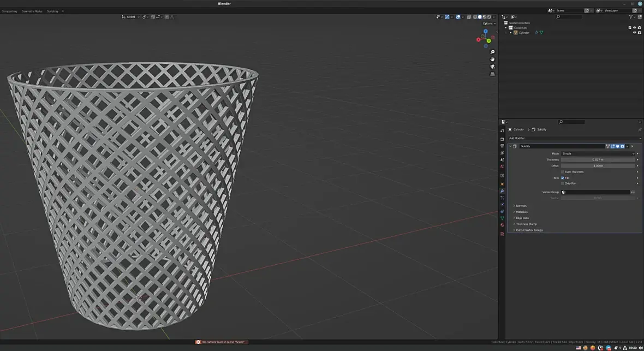Enable the Even Thickness checkbox

tap(563, 172)
